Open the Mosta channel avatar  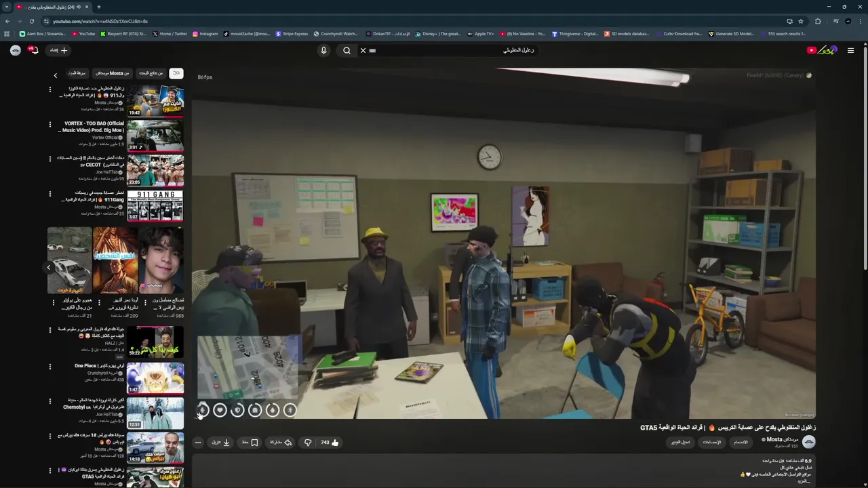pyautogui.click(x=809, y=443)
